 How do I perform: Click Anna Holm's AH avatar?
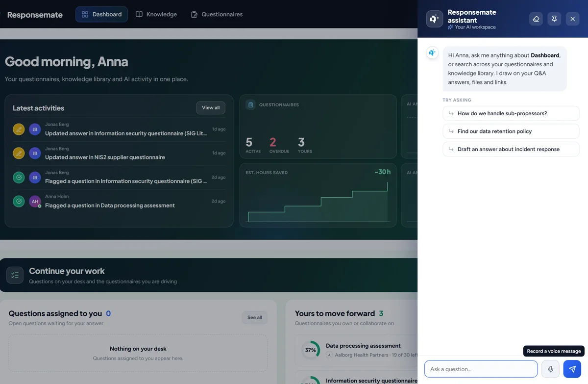(35, 201)
